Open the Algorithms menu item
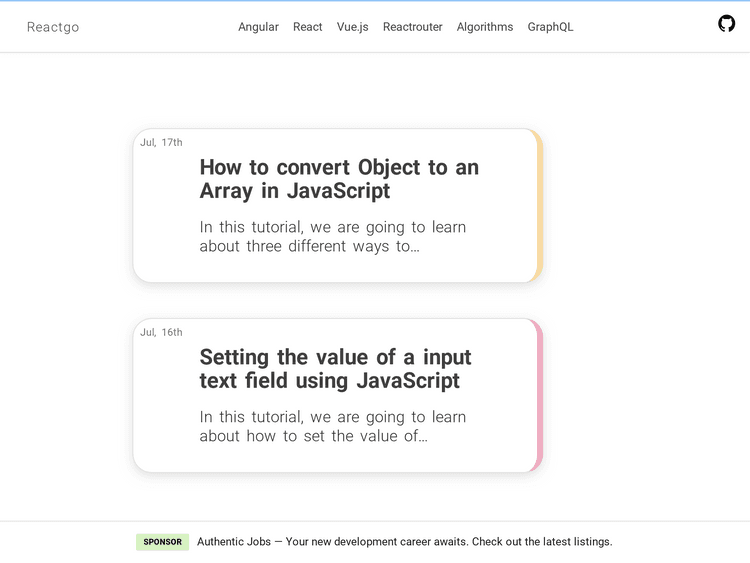The width and height of the screenshot is (750, 563). click(485, 27)
